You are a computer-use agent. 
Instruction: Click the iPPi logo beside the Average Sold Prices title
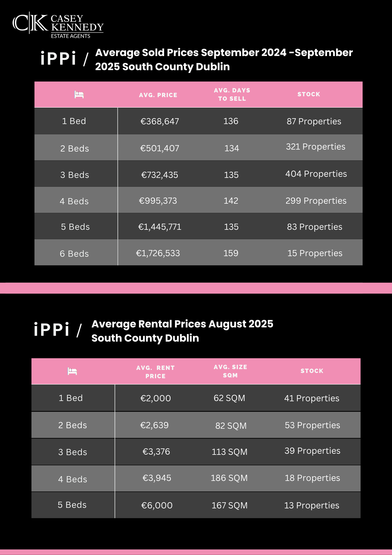[58, 59]
